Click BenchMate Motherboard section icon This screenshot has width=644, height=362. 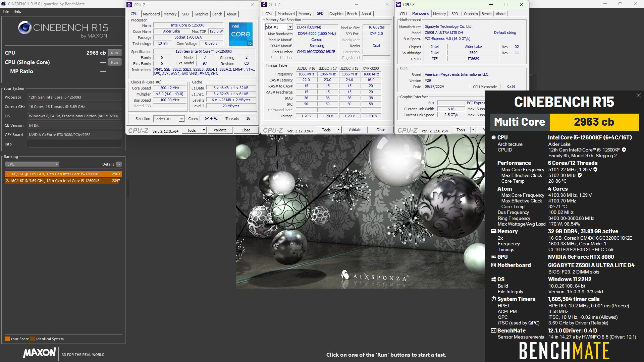[x=493, y=265]
